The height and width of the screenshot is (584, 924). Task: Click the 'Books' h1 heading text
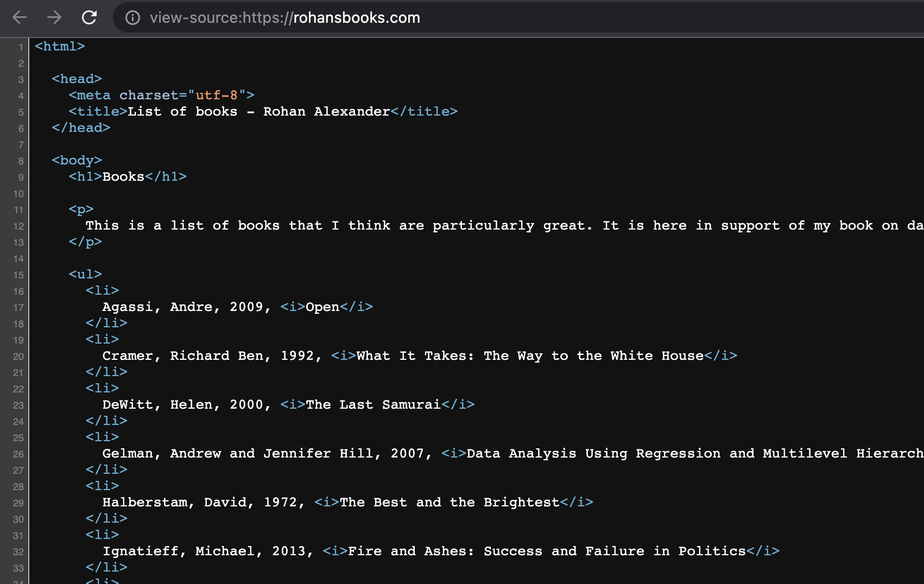pyautogui.click(x=123, y=177)
